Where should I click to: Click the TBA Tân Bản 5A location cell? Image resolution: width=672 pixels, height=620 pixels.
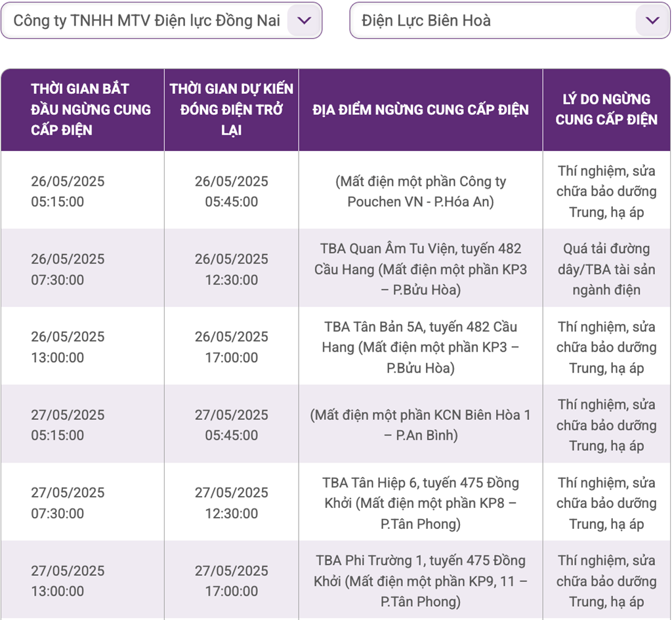pos(421,347)
